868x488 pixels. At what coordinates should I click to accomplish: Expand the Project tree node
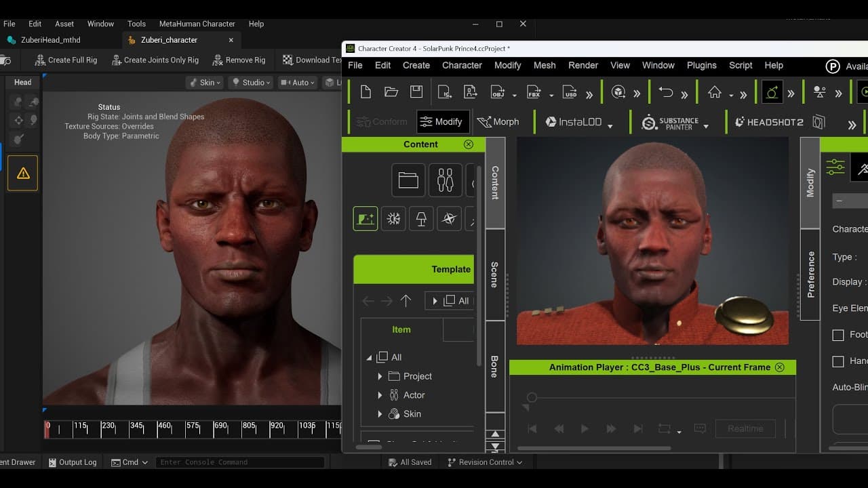[380, 376]
